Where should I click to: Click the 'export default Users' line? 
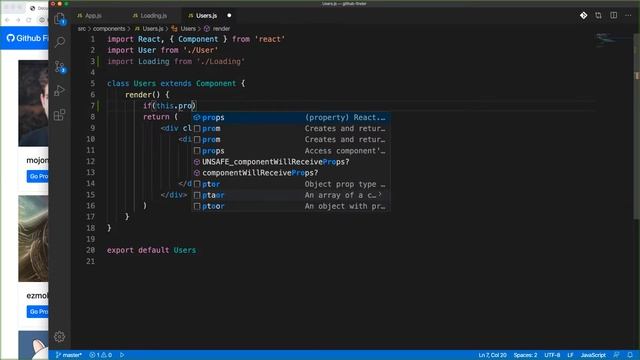point(151,250)
